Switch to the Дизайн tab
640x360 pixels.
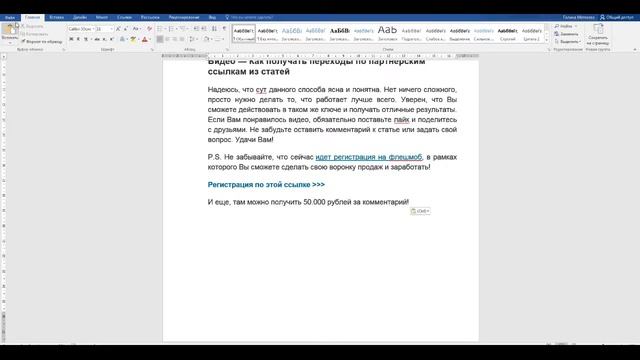(80, 18)
